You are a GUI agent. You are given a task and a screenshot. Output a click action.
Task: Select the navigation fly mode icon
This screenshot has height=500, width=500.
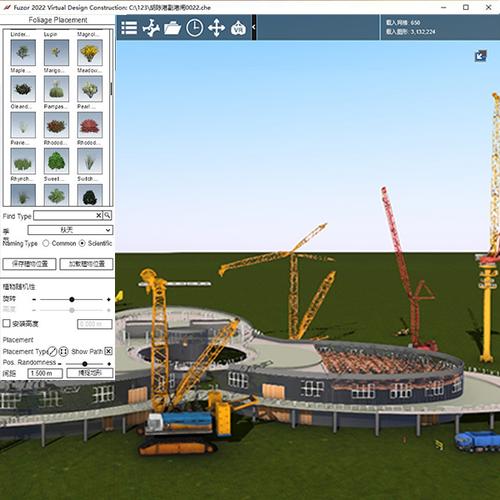(151, 28)
